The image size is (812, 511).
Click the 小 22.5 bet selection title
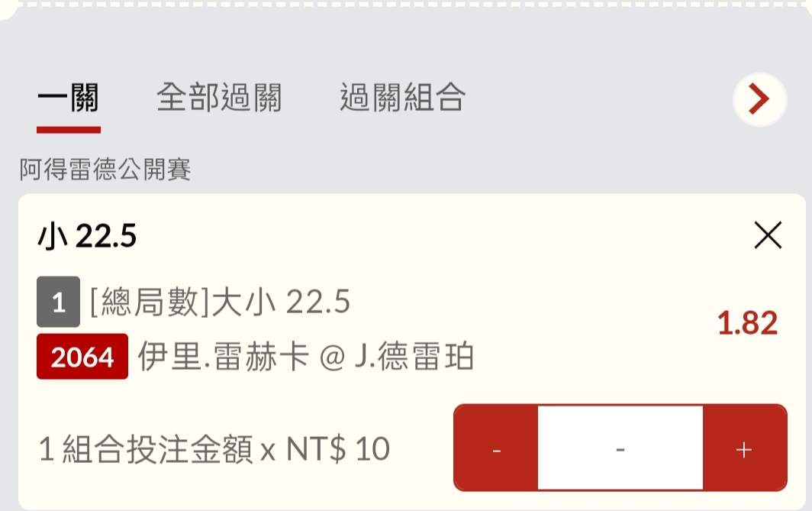coord(87,238)
